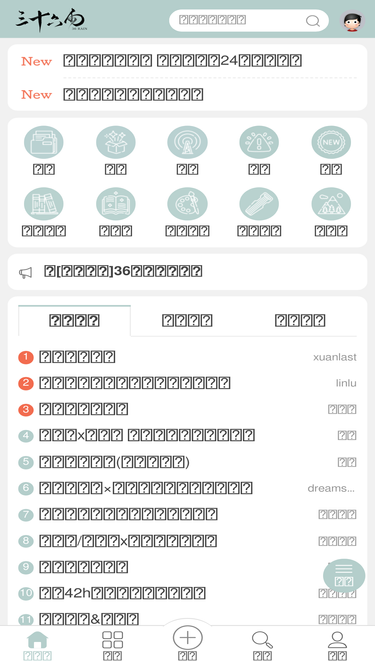Tap the bookshelf category icon
The image size is (375, 667).
point(43,204)
